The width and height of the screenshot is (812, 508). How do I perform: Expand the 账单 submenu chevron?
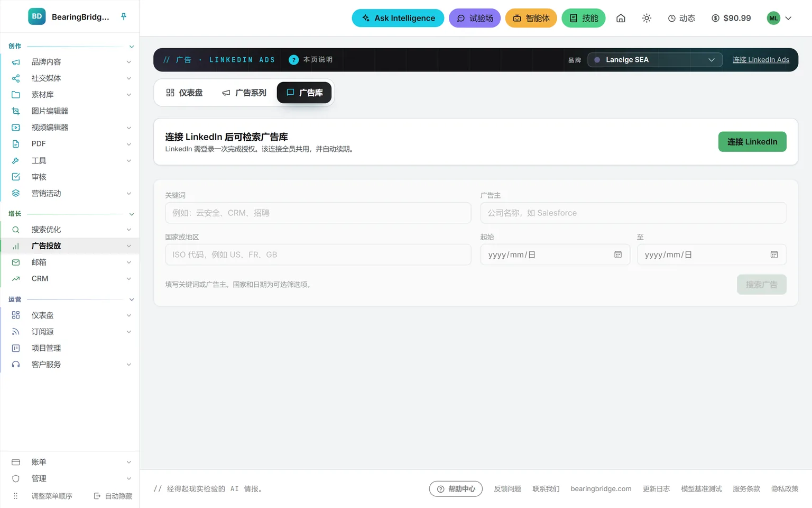pyautogui.click(x=129, y=462)
